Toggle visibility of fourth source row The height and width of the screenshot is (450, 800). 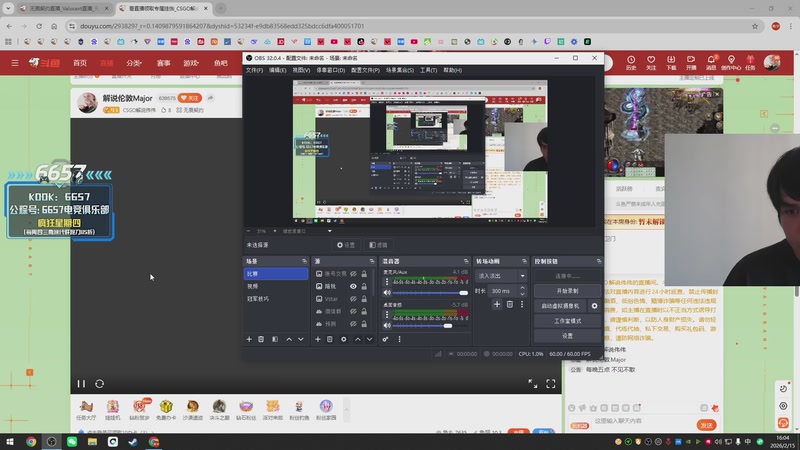353,311
